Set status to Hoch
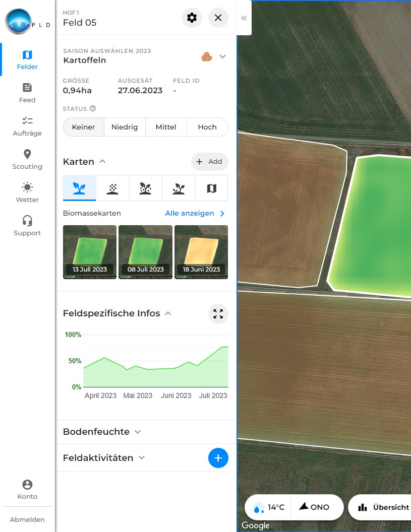Image resolution: width=411 pixels, height=532 pixels. tap(207, 127)
